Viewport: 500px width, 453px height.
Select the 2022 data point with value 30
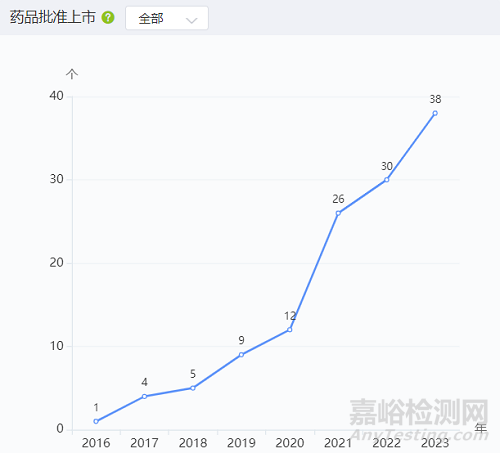pyautogui.click(x=387, y=180)
